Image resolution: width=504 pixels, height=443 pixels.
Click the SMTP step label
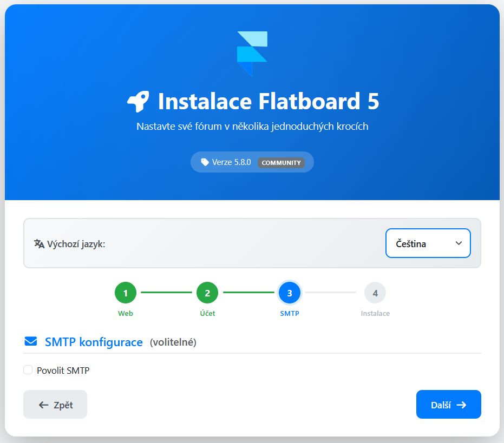pyautogui.click(x=290, y=314)
